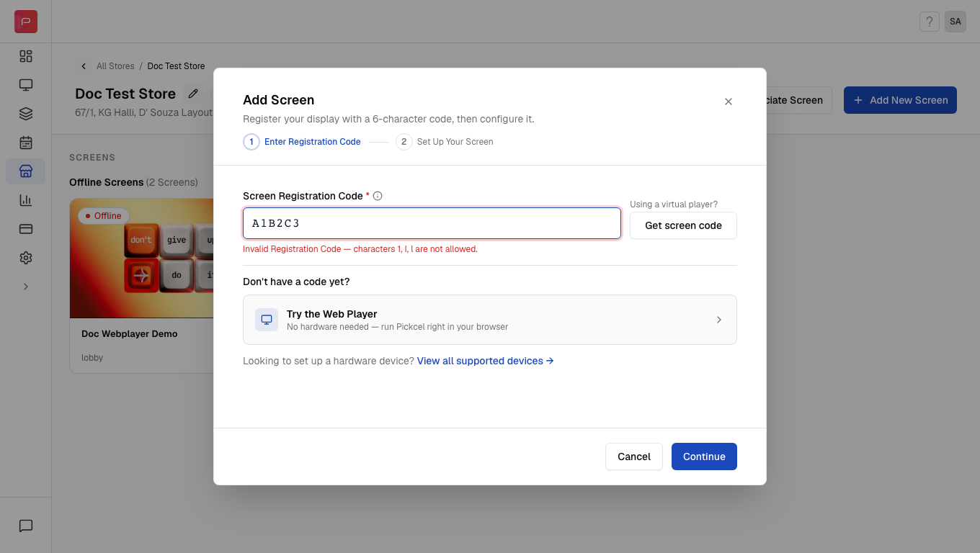Click Cancel in Add Screen dialog
The height and width of the screenshot is (553, 980).
[x=634, y=457]
